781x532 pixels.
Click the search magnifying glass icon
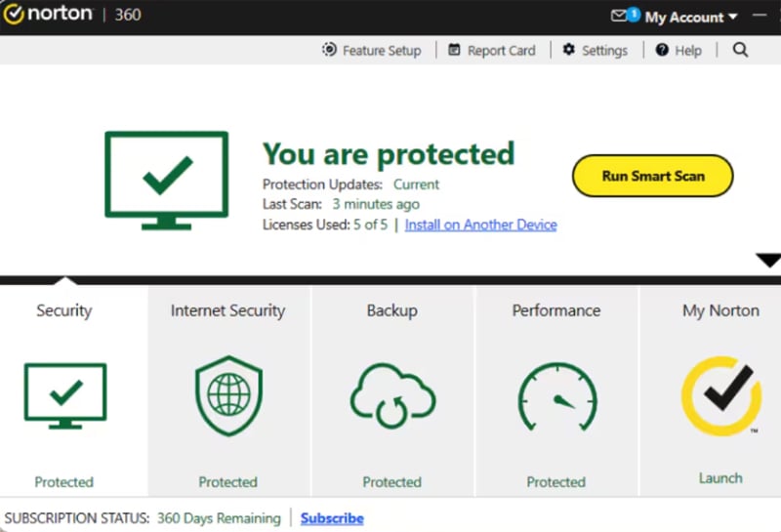740,50
